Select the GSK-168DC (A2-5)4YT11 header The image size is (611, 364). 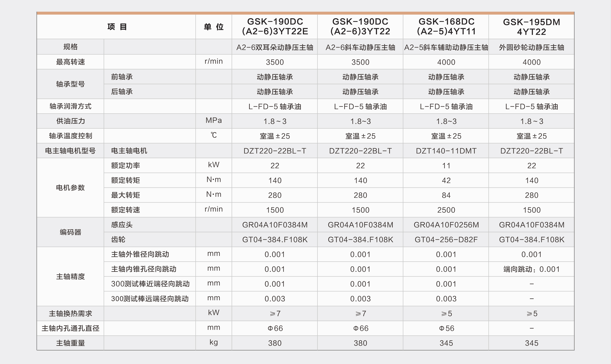pyautogui.click(x=446, y=26)
